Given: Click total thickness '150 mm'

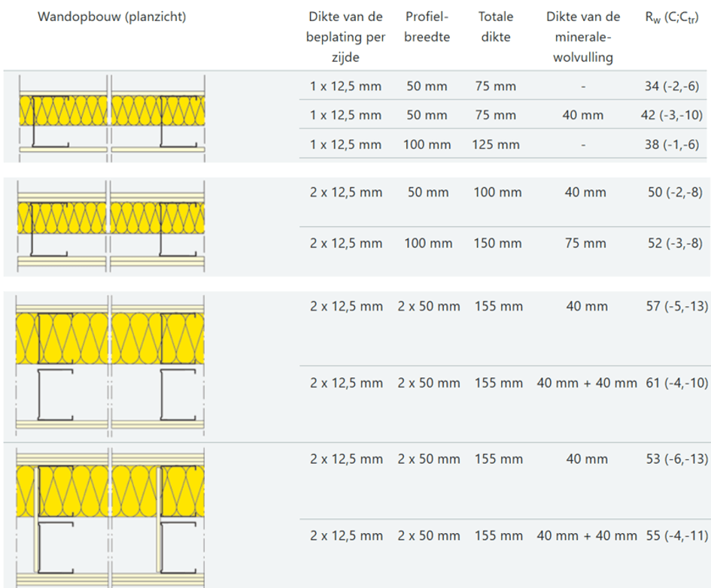Looking at the screenshot, I should click(497, 244).
